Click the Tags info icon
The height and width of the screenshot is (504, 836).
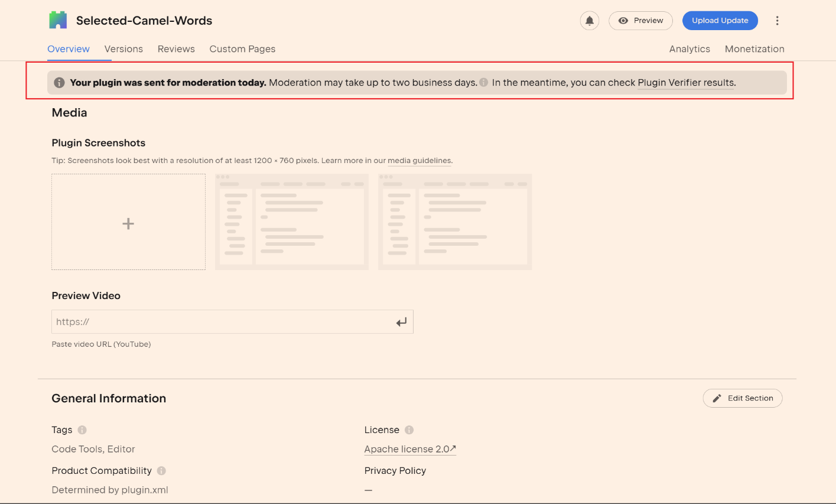click(82, 430)
